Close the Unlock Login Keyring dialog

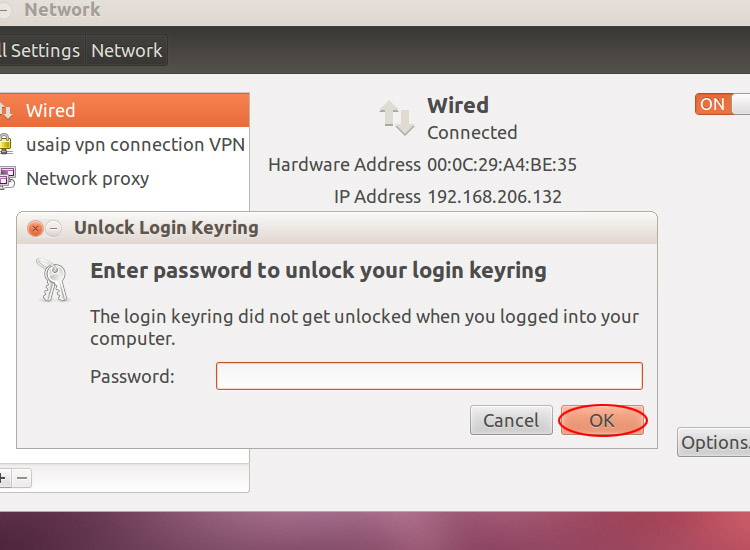(x=35, y=229)
